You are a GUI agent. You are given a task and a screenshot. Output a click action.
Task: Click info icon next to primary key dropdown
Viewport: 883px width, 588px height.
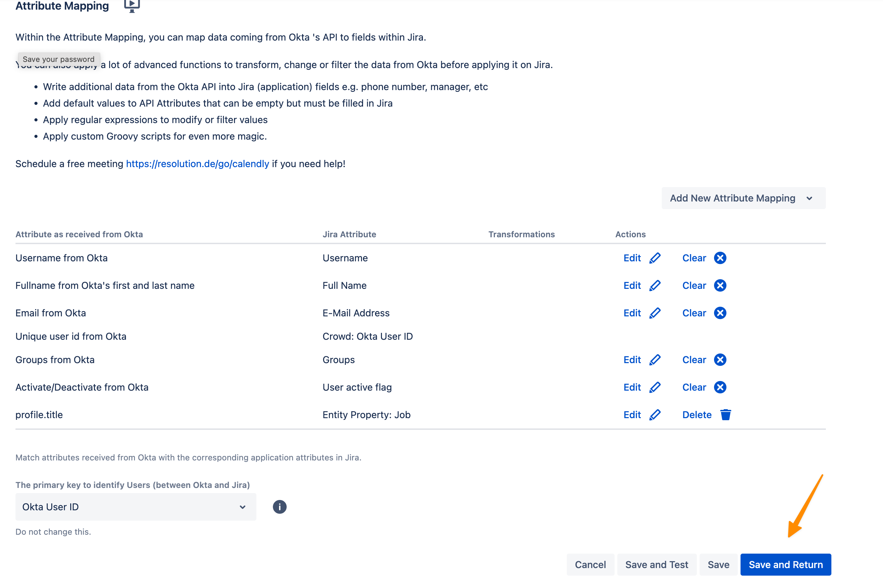click(279, 507)
